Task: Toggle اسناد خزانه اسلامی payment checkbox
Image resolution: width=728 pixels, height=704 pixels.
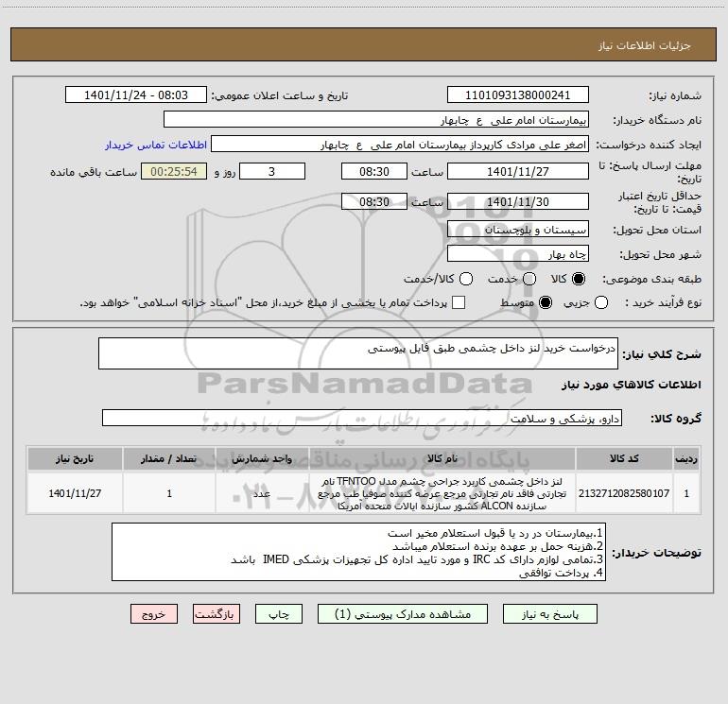Action: point(459,302)
